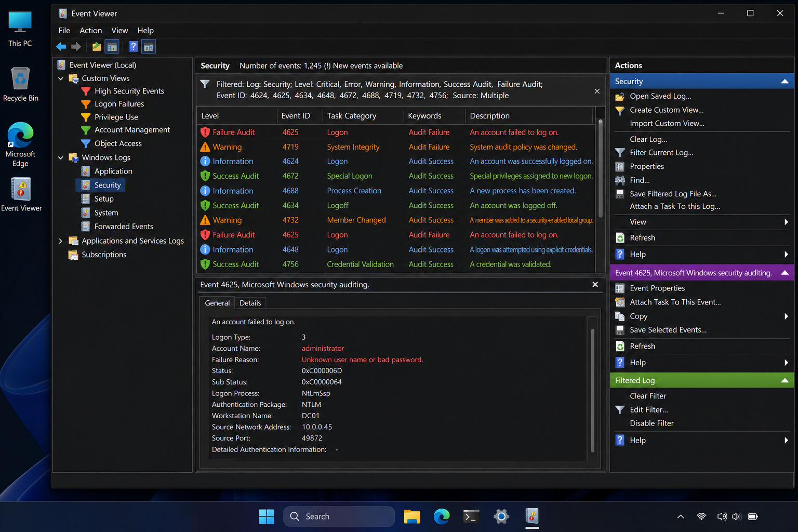Open File Explorer from taskbar
Image resolution: width=798 pixels, height=532 pixels.
412,516
